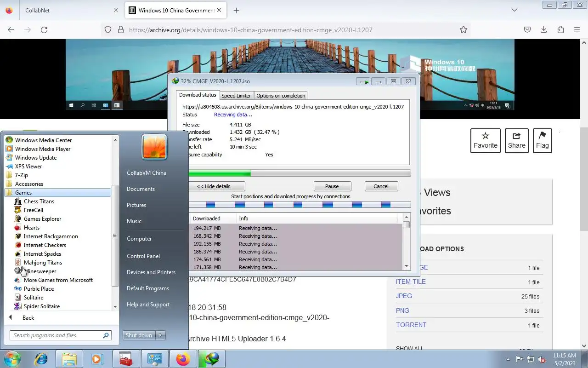
Task: Click the taskbar clock
Action: coord(565,359)
